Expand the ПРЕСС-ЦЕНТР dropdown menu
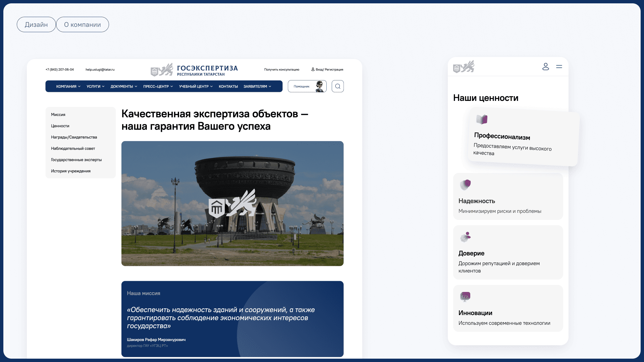 [158, 86]
